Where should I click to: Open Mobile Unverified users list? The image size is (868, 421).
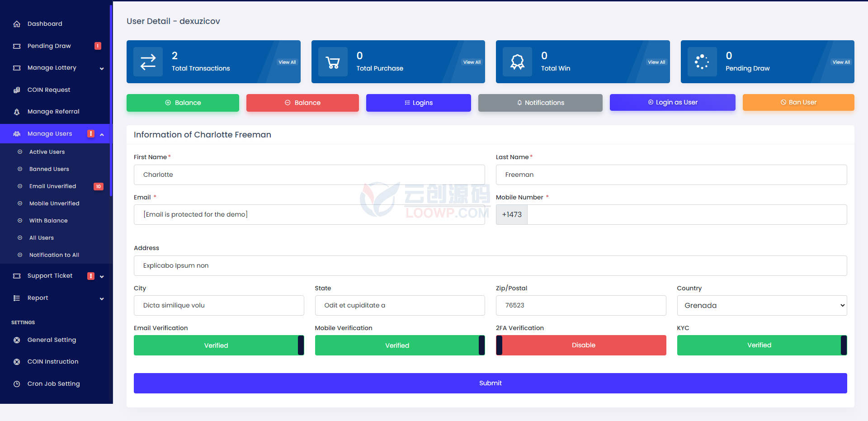[54, 203]
